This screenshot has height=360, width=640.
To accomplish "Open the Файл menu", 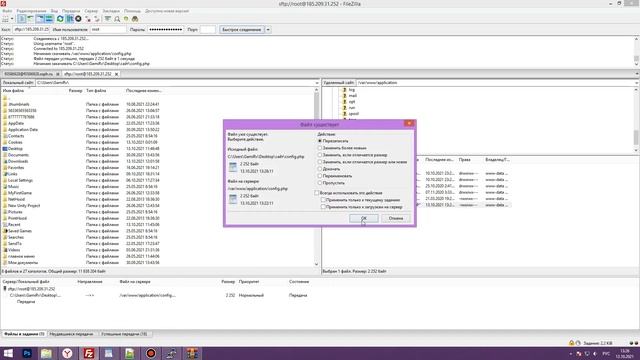I will tap(7, 11).
